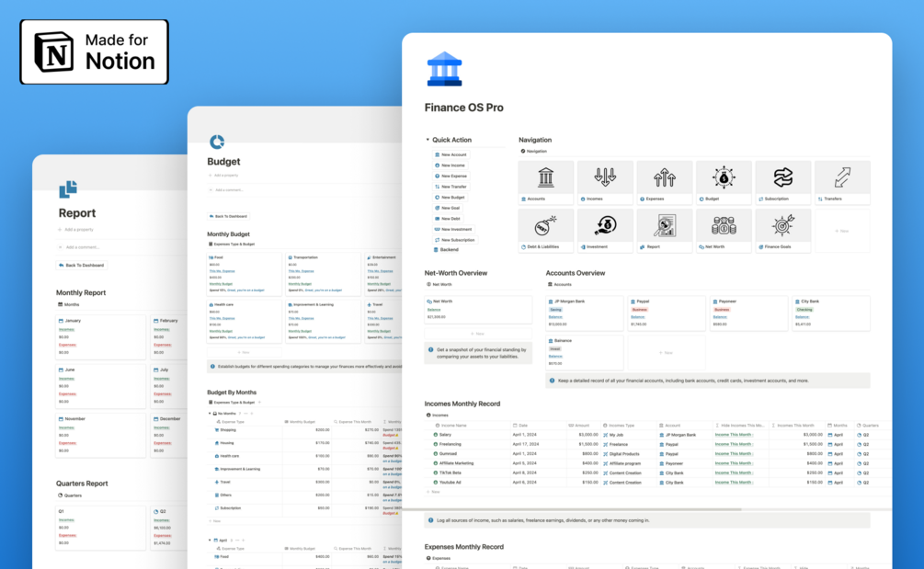
Task: Click Add a property on Budget page
Action: [x=223, y=176]
